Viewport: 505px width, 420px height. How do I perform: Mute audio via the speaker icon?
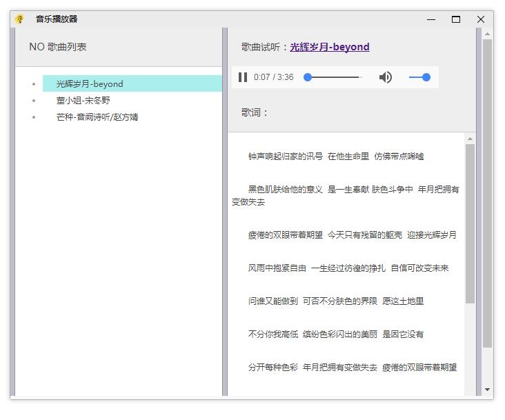point(385,77)
